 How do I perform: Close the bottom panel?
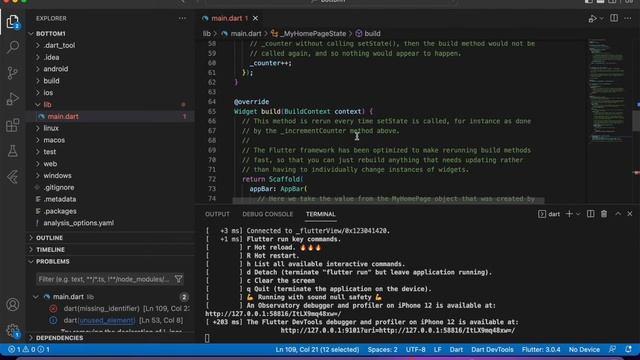pos(630,214)
